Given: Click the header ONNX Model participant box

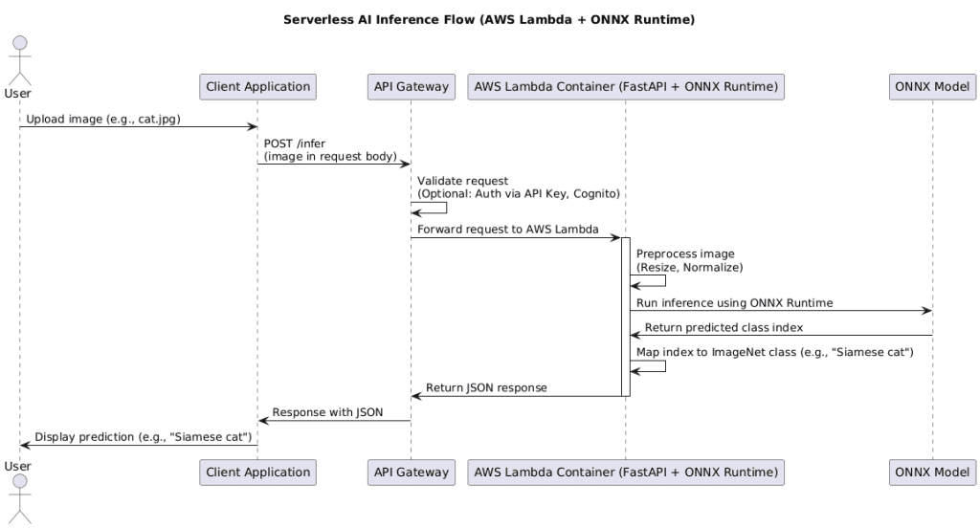Looking at the screenshot, I should point(931,87).
